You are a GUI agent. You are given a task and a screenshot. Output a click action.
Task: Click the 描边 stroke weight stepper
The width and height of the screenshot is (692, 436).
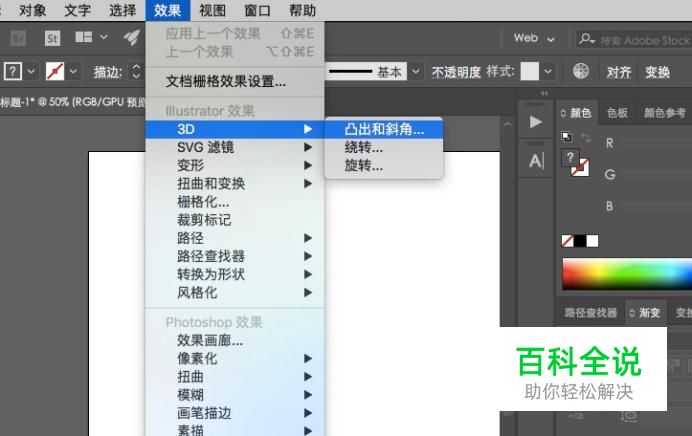(136, 71)
